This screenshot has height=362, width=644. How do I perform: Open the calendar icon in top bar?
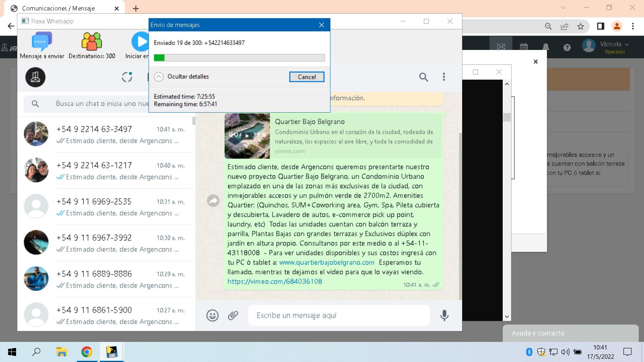(x=524, y=47)
